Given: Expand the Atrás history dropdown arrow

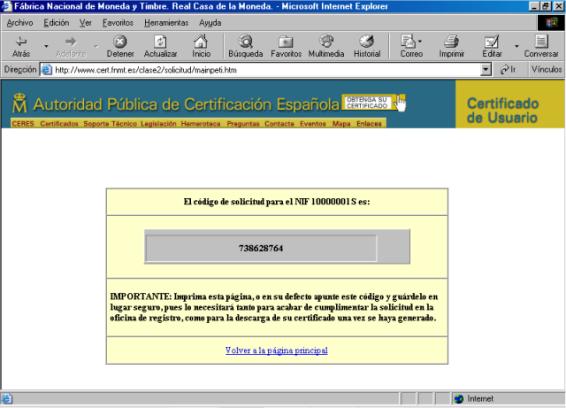Looking at the screenshot, I should (46, 46).
